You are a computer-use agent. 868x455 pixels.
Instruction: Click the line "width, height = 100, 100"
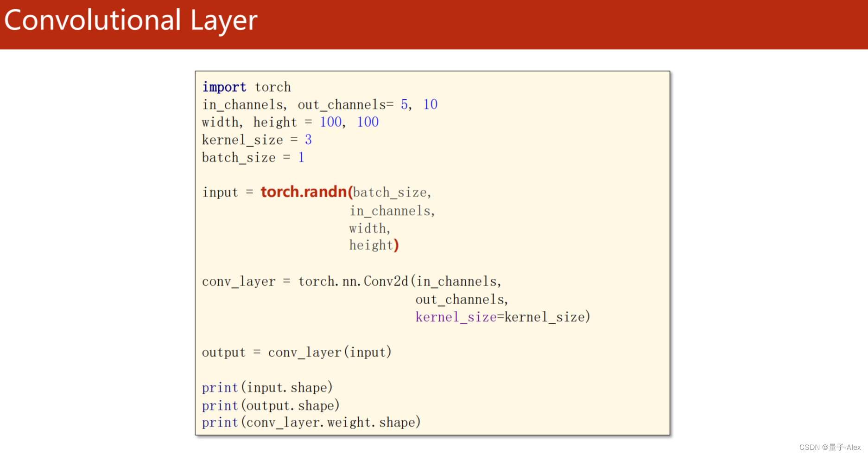click(x=291, y=122)
